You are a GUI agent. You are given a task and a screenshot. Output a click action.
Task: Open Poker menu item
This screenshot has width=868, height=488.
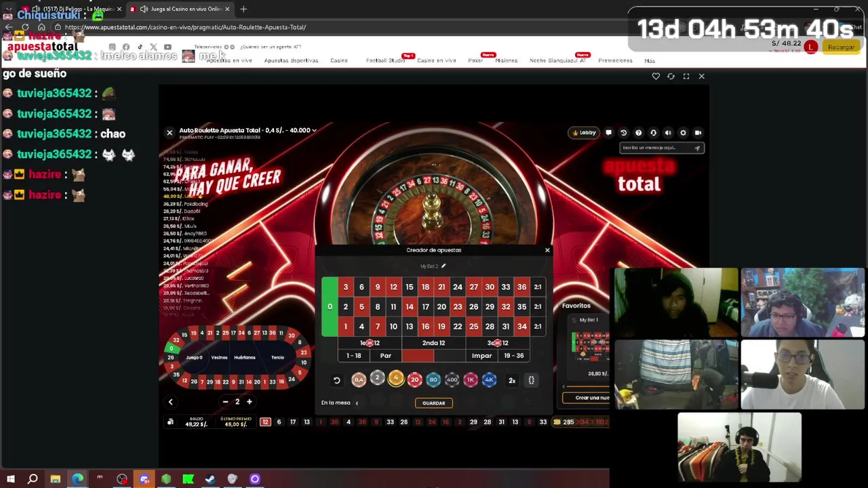click(475, 60)
